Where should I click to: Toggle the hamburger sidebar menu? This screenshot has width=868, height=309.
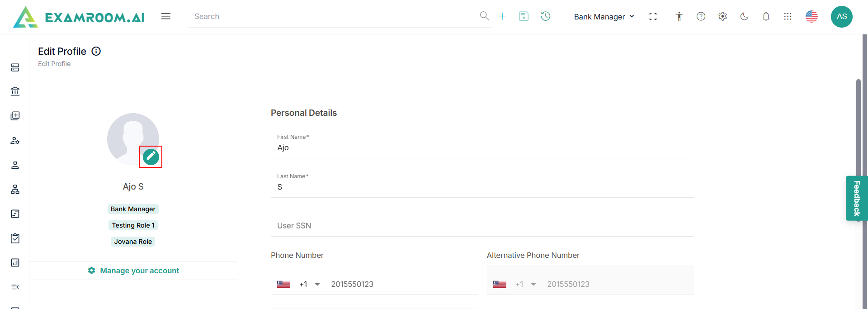coord(166,16)
